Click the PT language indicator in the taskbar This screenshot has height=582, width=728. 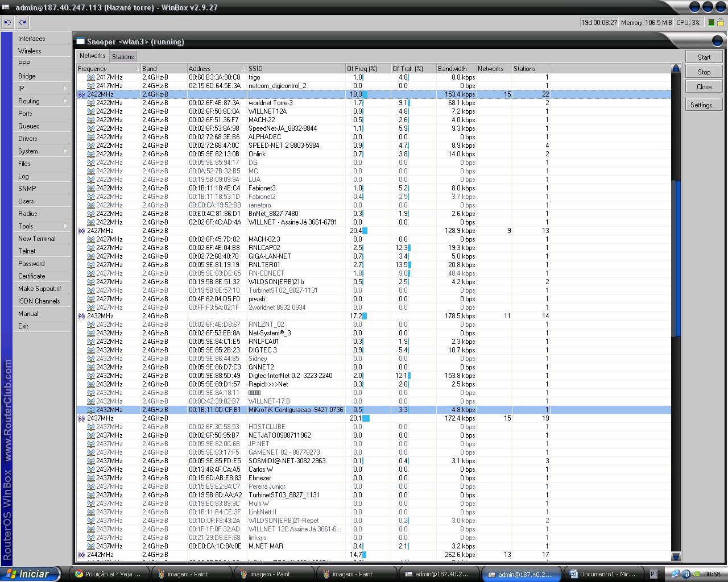pyautogui.click(x=654, y=574)
